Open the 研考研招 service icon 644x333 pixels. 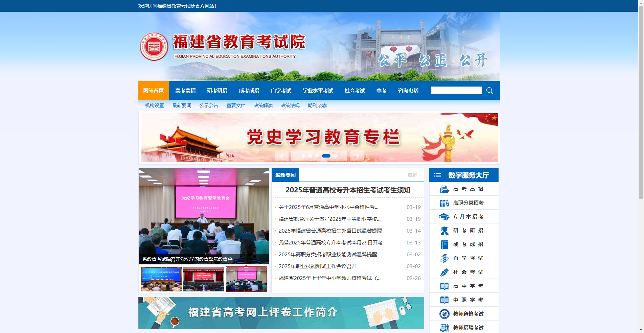(444, 230)
